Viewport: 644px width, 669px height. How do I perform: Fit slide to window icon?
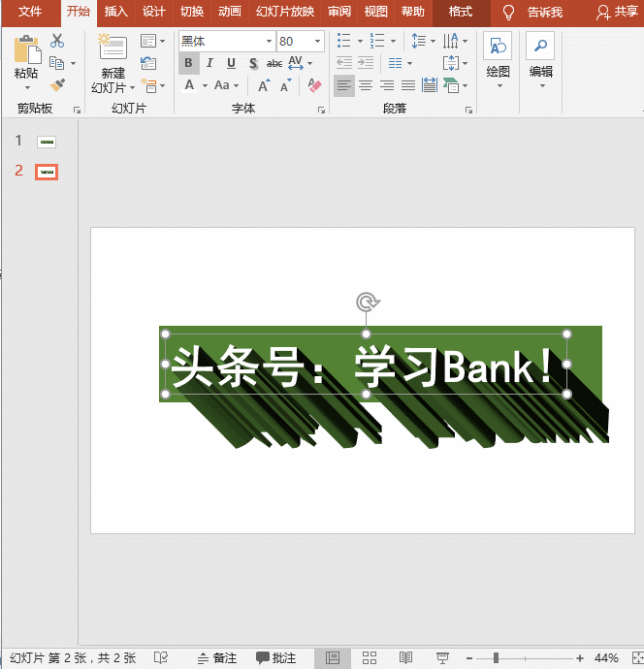(637, 657)
